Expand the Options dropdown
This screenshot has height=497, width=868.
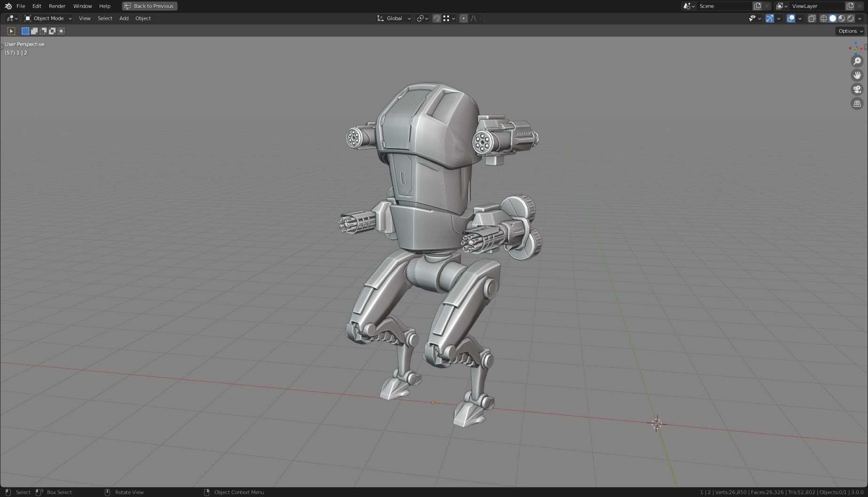click(851, 31)
